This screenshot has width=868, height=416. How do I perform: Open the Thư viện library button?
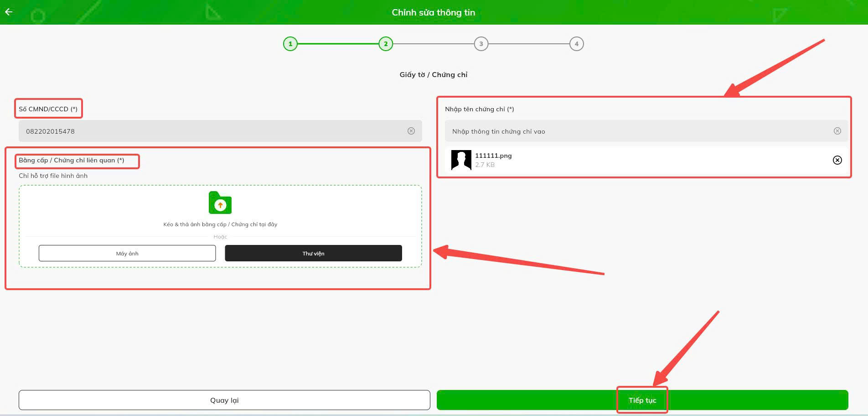(313, 253)
